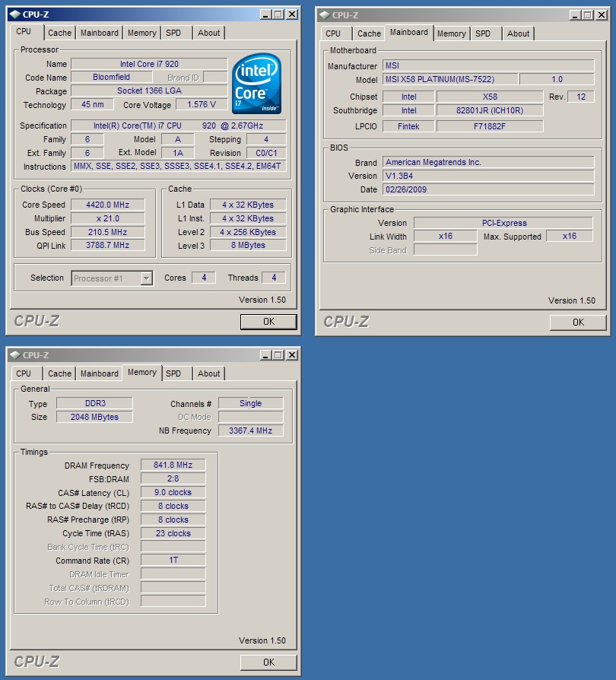Maximize the CPU tab window
This screenshot has height=680, width=616.
pos(278,14)
